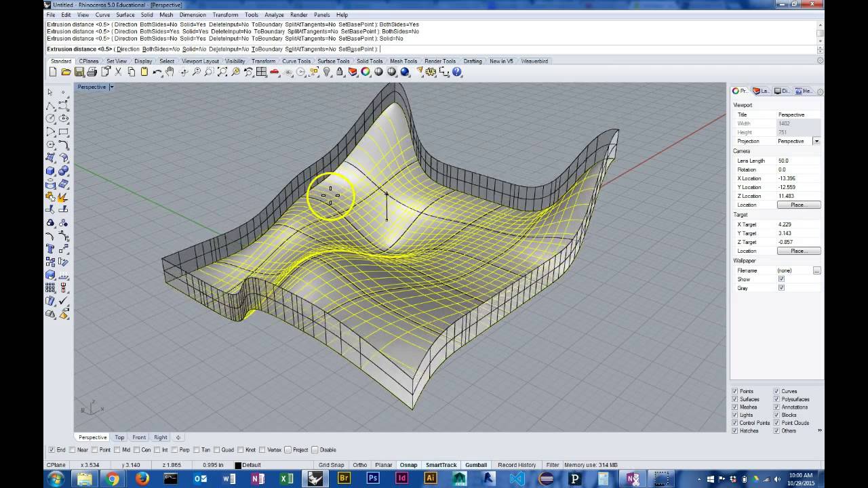
Task: Click the Target Location Place button
Action: pos(799,251)
